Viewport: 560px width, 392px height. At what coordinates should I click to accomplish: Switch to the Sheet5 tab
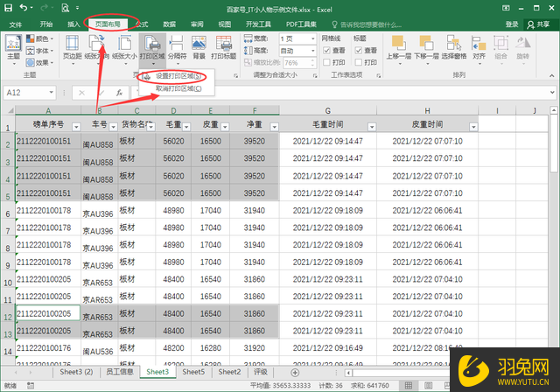(193, 372)
